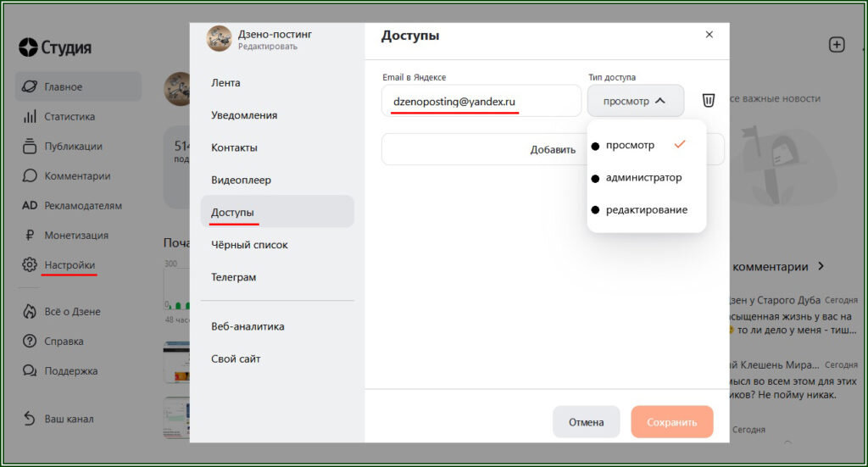
Task: Click the plus create icon at top right
Action: coord(837,45)
